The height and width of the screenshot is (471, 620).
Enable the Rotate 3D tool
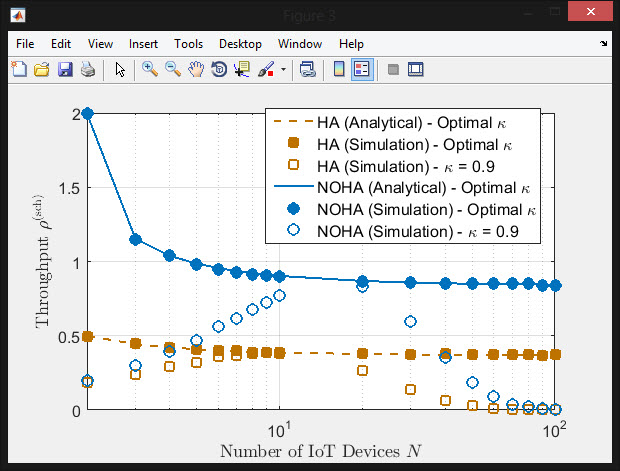point(219,69)
